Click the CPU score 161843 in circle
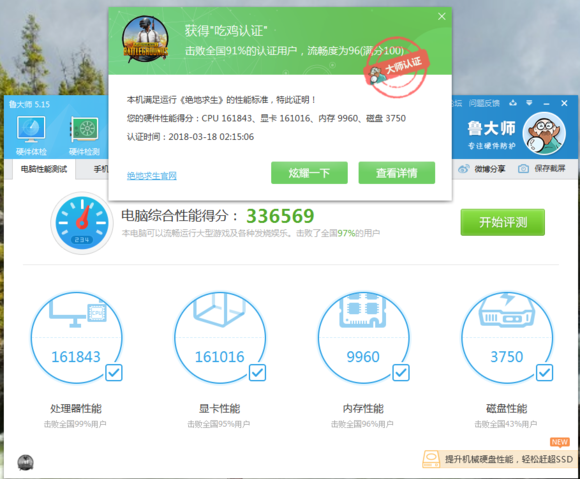Screen dimensions: 580x479 76,357
